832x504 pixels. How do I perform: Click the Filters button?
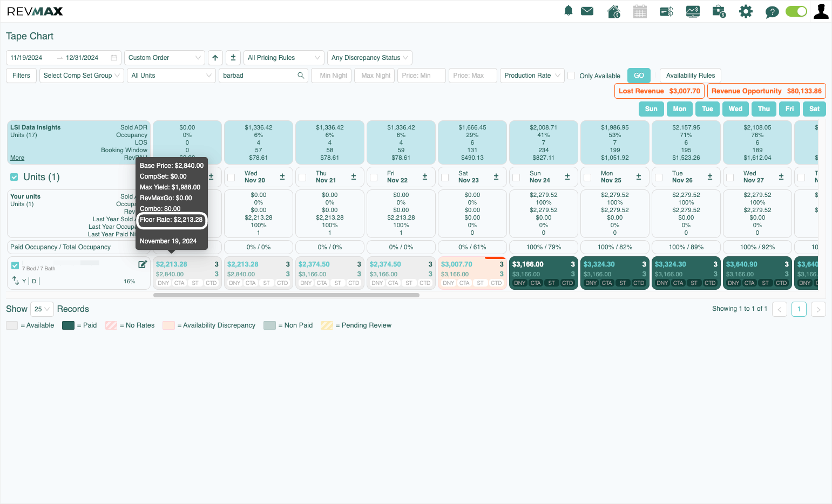click(x=21, y=76)
